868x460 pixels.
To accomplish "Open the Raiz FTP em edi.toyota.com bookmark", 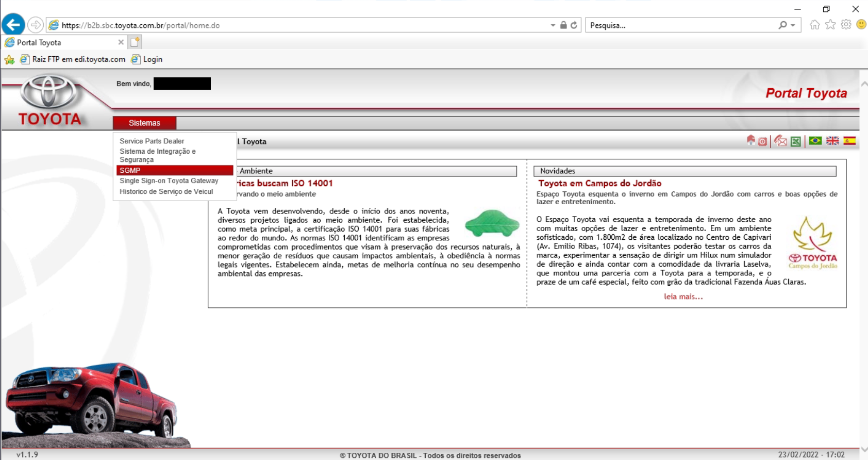I will (x=73, y=59).
